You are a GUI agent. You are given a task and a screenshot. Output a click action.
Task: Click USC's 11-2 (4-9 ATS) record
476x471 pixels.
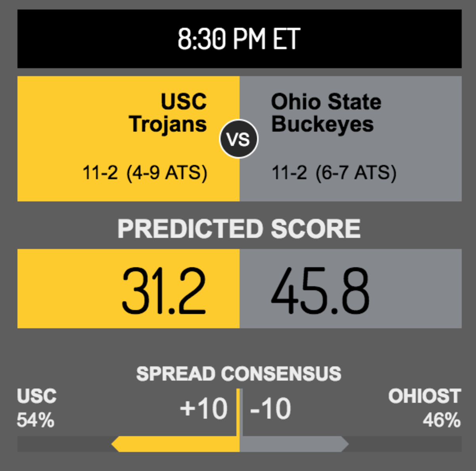pyautogui.click(x=145, y=173)
